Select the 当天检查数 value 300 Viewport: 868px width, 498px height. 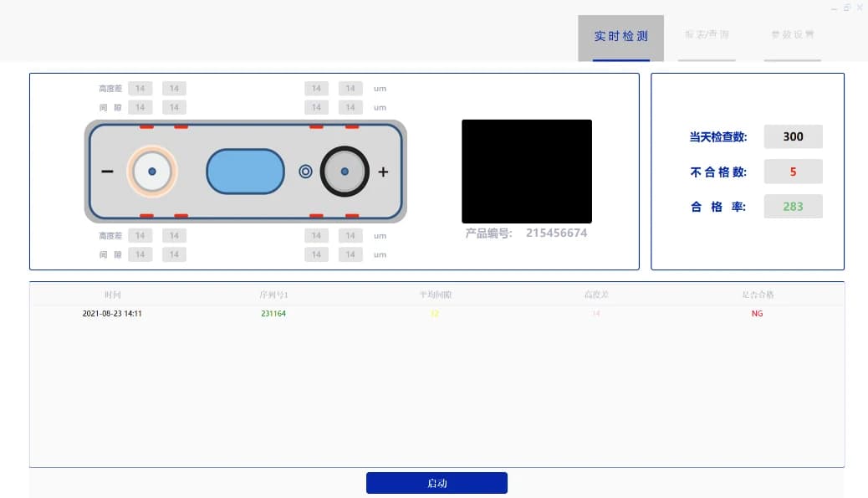[x=793, y=136]
